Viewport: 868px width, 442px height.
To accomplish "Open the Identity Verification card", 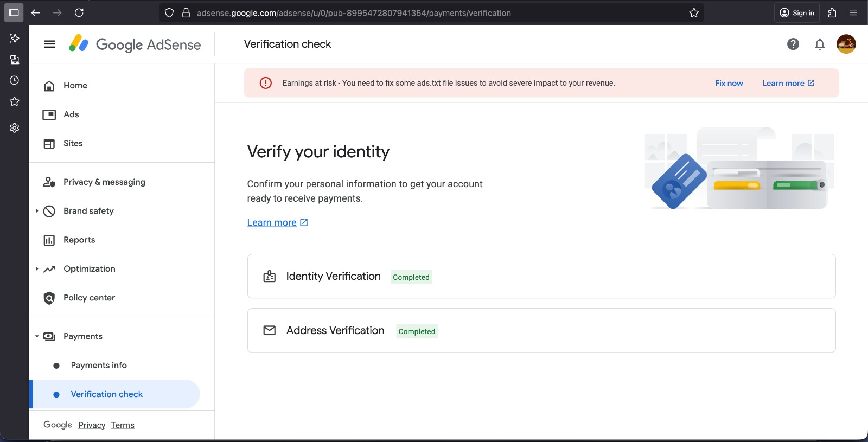I will [x=541, y=277].
